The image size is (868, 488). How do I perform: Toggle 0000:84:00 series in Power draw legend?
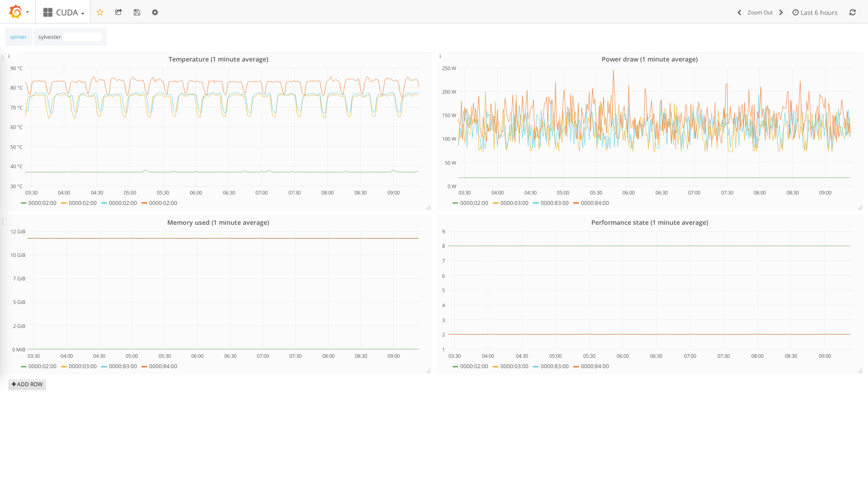pyautogui.click(x=595, y=203)
